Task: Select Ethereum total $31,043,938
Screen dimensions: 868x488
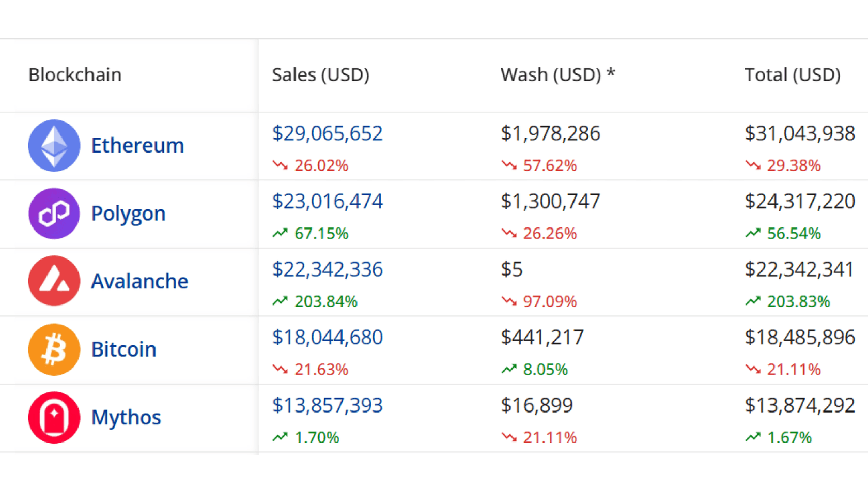Action: (800, 133)
